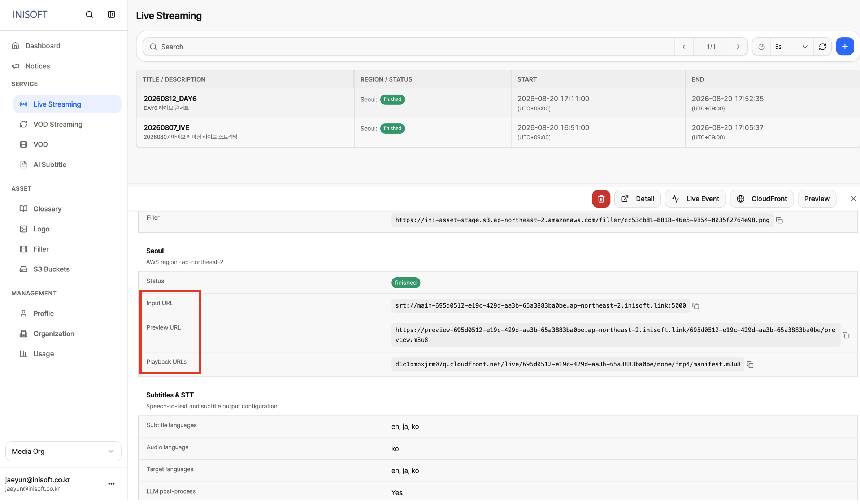Click the refresh icon next to the 5s interval
The width and height of the screenshot is (860, 504).
click(x=822, y=47)
